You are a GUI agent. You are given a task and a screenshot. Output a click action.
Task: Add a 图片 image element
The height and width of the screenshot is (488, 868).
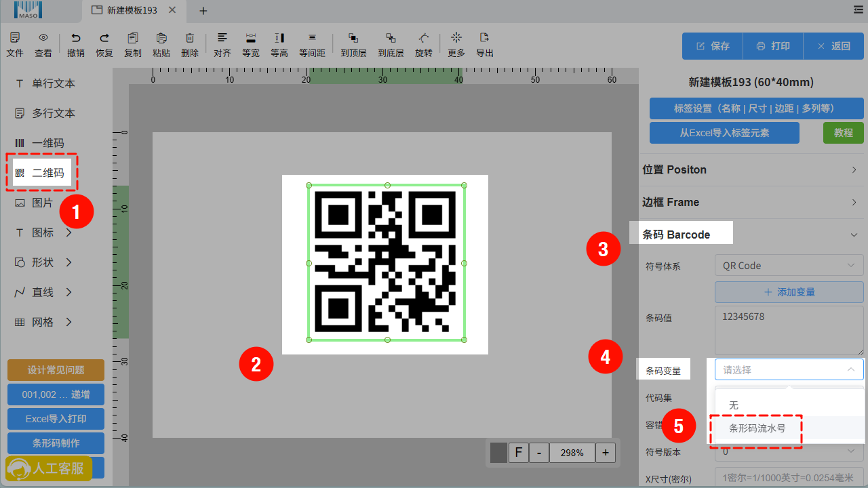34,203
